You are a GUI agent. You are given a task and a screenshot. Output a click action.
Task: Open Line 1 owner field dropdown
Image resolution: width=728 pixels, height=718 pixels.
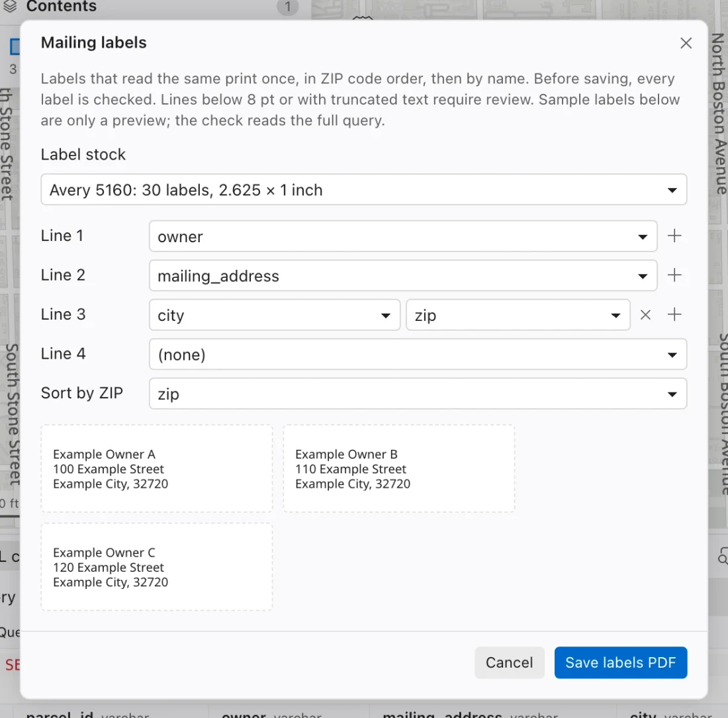pos(403,236)
